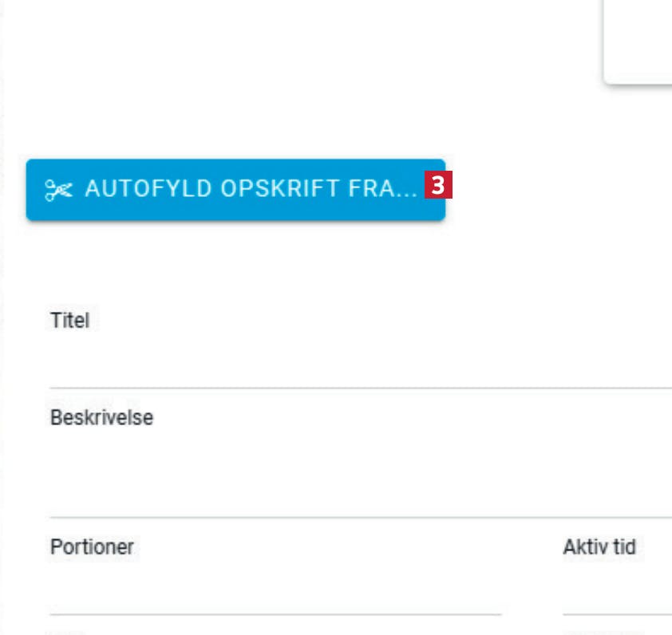The image size is (672, 635).
Task: Click the Aktiv tid field label
Action: pos(599,547)
